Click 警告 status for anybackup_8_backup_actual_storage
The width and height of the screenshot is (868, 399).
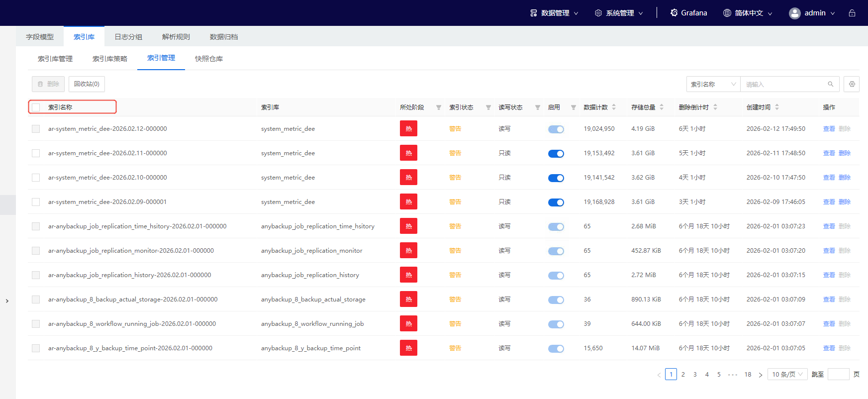(455, 299)
